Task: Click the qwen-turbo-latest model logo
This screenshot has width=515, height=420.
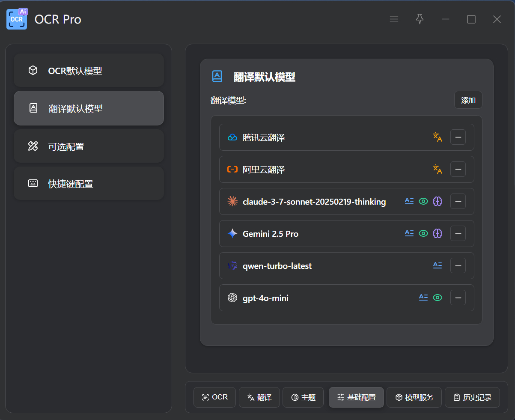Action: click(232, 266)
